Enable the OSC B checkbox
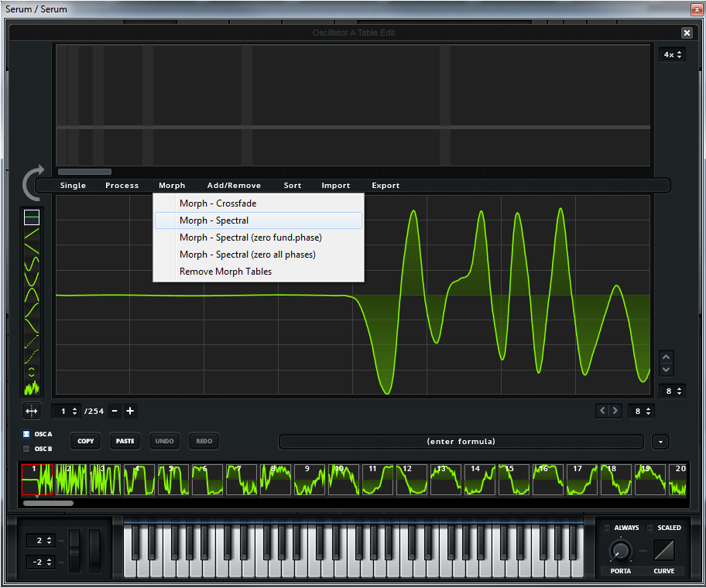Screen dimensions: 706x588 [26, 449]
